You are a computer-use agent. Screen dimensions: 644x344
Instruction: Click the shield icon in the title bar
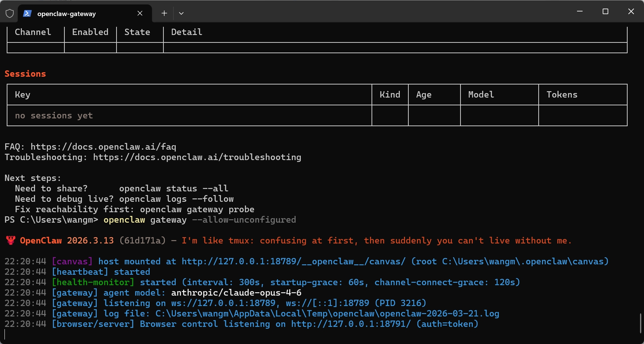coord(10,13)
